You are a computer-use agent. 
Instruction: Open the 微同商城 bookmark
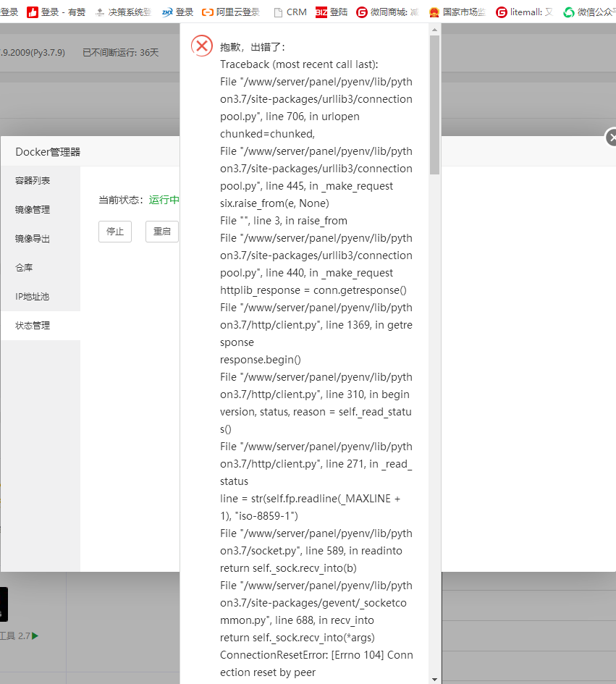point(387,12)
